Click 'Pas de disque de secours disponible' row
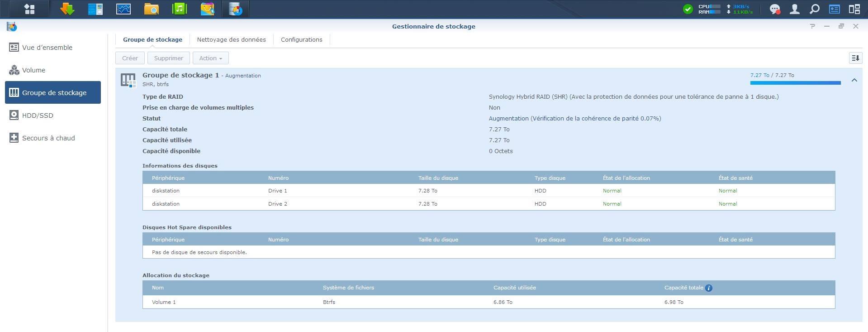Image resolution: width=868 pixels, height=332 pixels. pos(489,252)
